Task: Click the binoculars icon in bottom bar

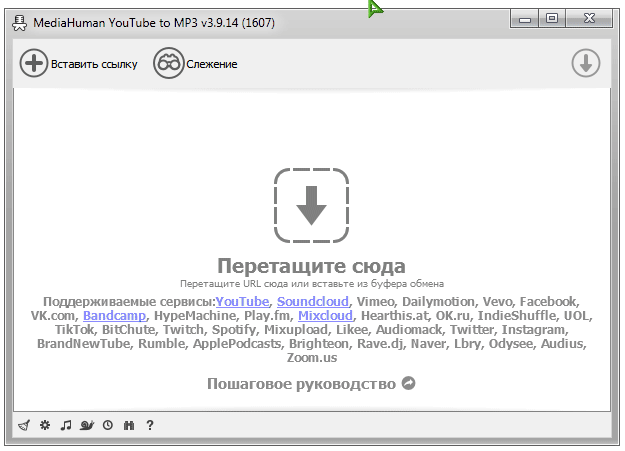Action: pos(129,425)
